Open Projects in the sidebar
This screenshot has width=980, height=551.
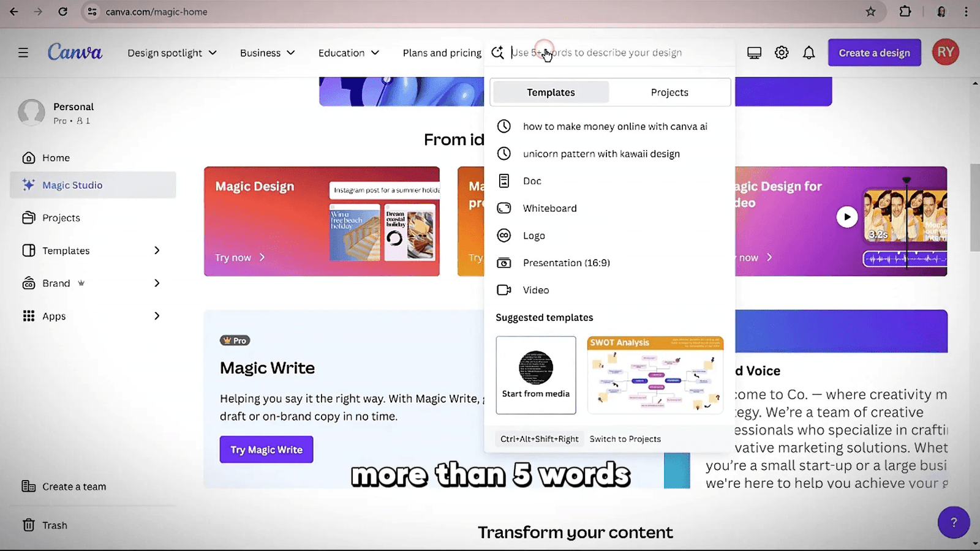click(93, 218)
